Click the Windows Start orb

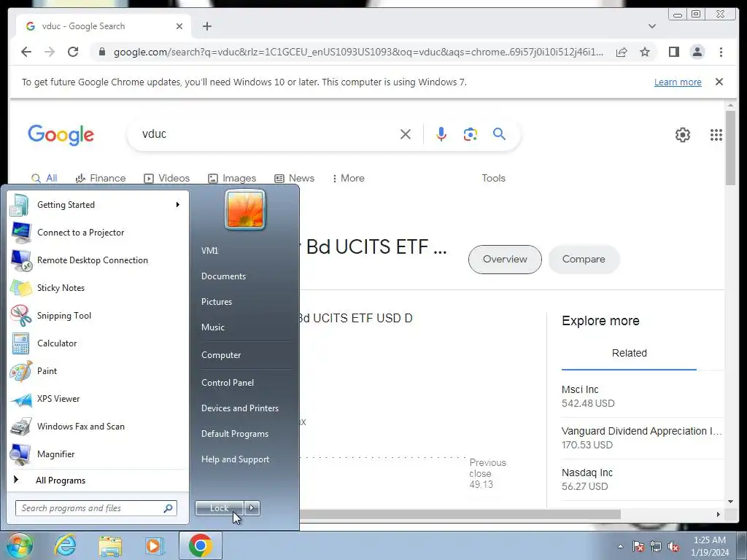pos(19,545)
